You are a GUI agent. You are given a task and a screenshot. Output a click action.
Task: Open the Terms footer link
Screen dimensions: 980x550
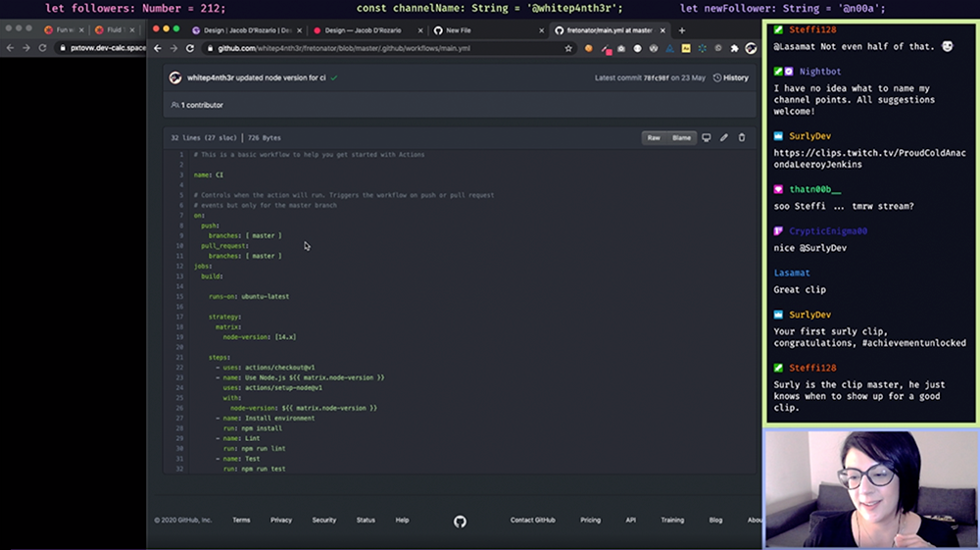click(x=241, y=520)
